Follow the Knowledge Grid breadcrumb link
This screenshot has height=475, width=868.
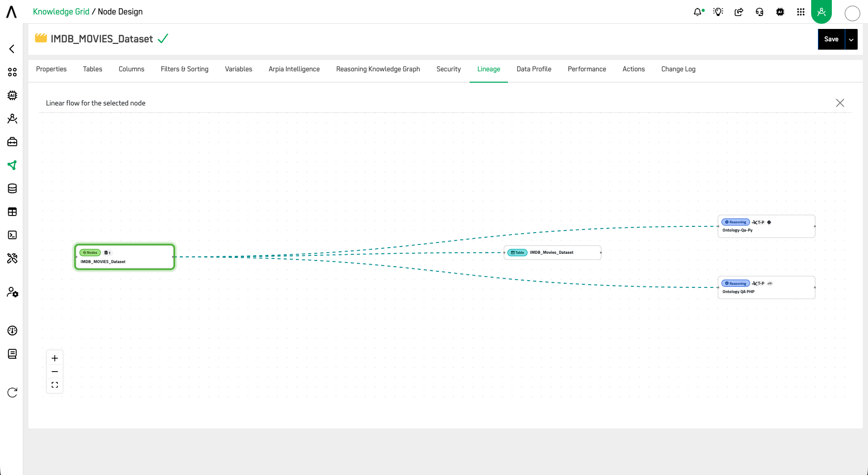click(61, 11)
